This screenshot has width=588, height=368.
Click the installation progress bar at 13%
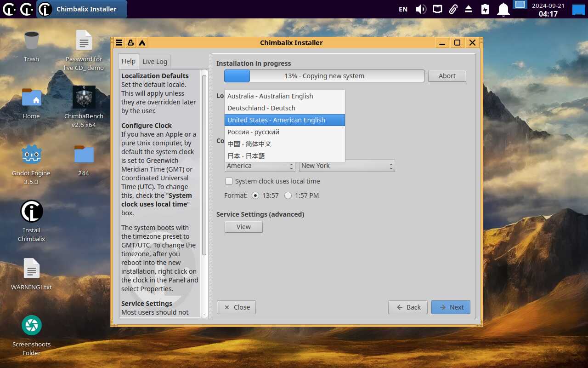tap(324, 76)
